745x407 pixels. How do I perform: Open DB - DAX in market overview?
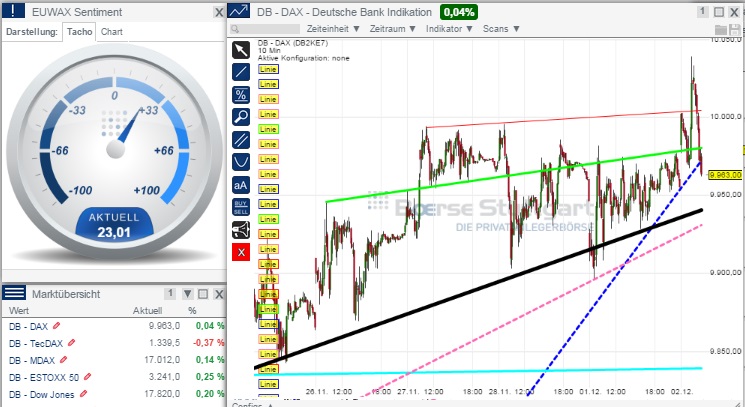pyautogui.click(x=29, y=326)
